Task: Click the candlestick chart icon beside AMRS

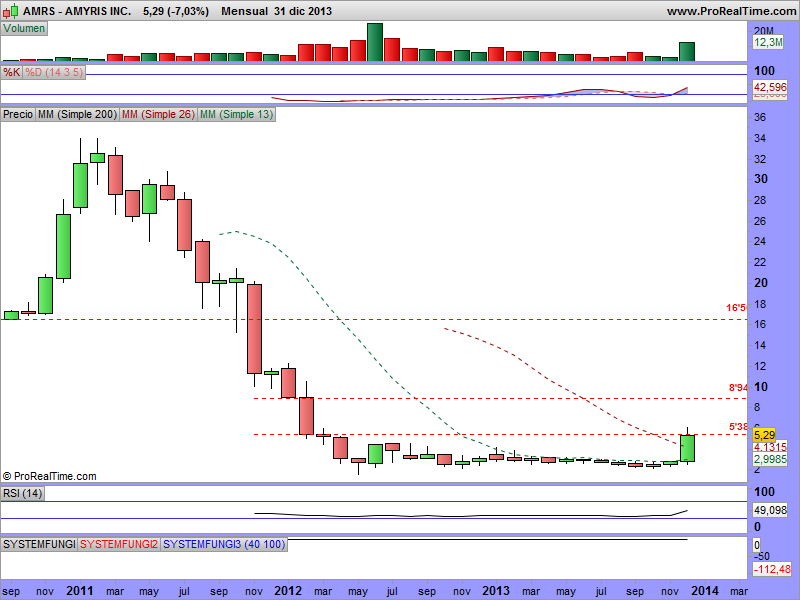Action: 11,11
